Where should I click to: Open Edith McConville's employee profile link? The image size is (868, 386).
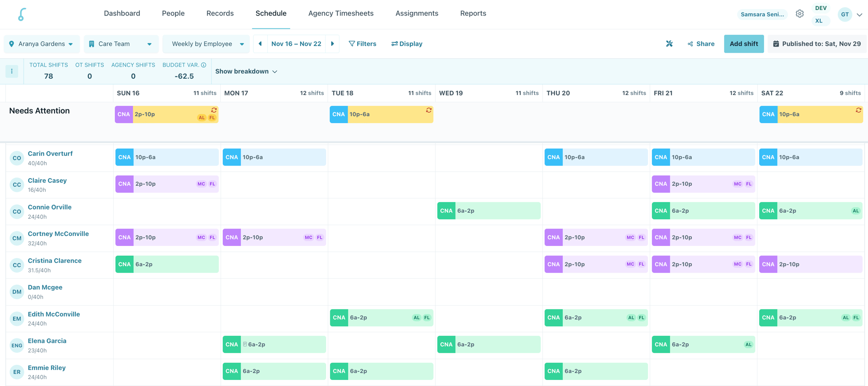(x=54, y=314)
